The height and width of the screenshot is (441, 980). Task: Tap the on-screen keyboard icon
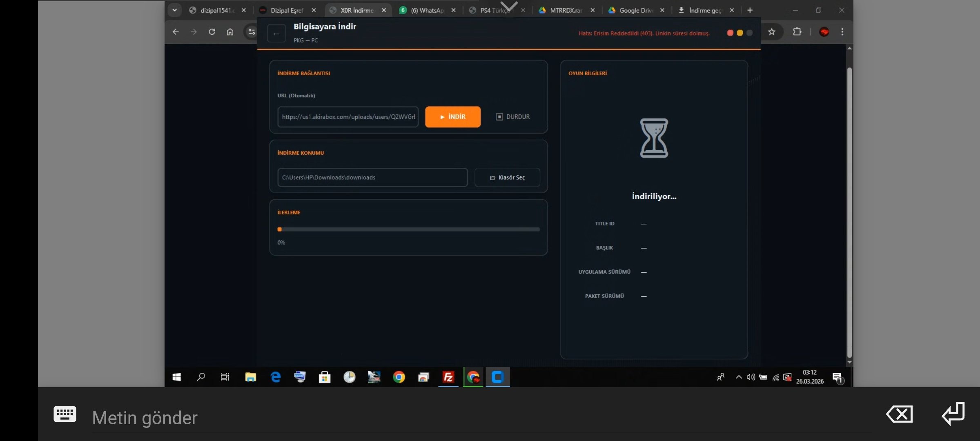coord(65,414)
